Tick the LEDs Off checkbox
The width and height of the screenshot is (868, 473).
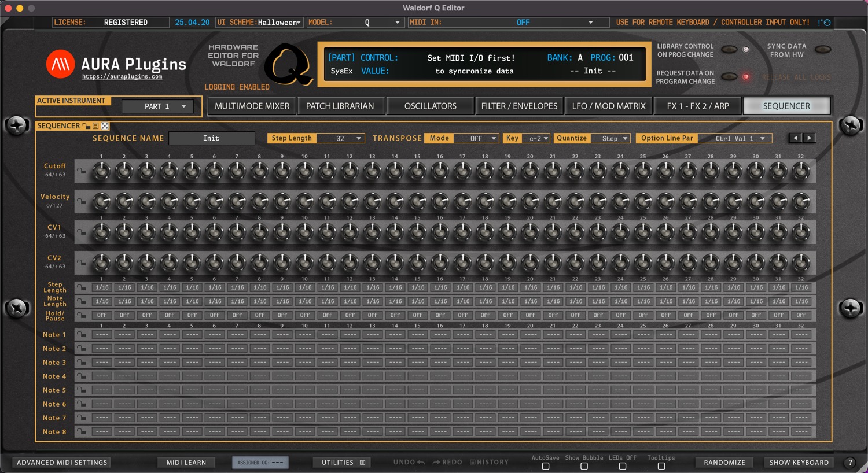pyautogui.click(x=623, y=466)
